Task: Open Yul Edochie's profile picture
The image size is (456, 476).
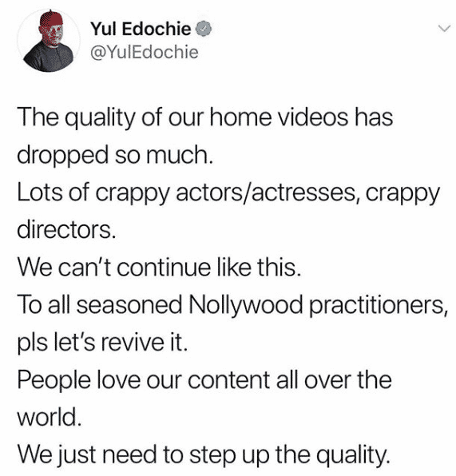Action: coord(49,41)
